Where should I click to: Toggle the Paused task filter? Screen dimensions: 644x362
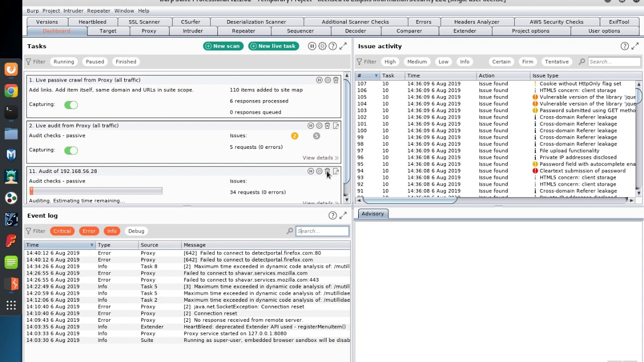pos(95,62)
